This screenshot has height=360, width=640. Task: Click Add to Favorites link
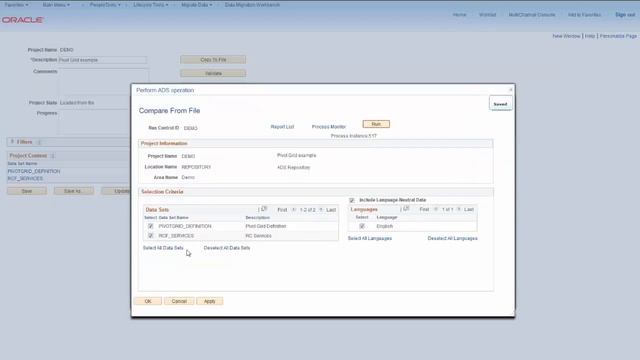tap(584, 15)
